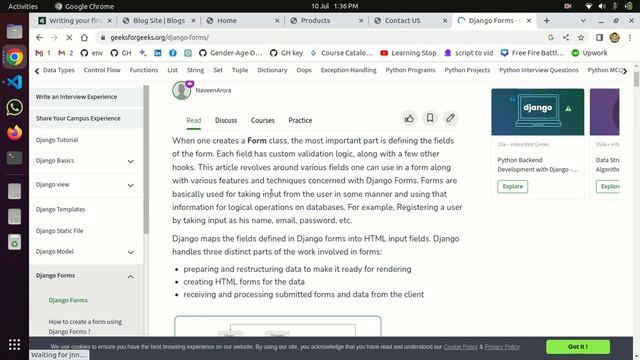Open Exception Handling topic link
Image resolution: width=640 pixels, height=360 pixels.
(348, 70)
